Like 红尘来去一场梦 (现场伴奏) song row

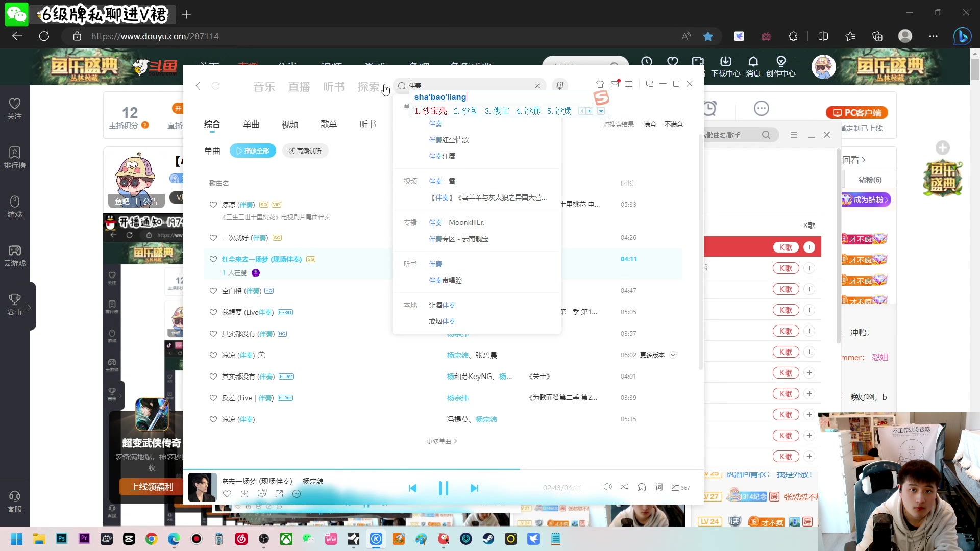click(213, 259)
